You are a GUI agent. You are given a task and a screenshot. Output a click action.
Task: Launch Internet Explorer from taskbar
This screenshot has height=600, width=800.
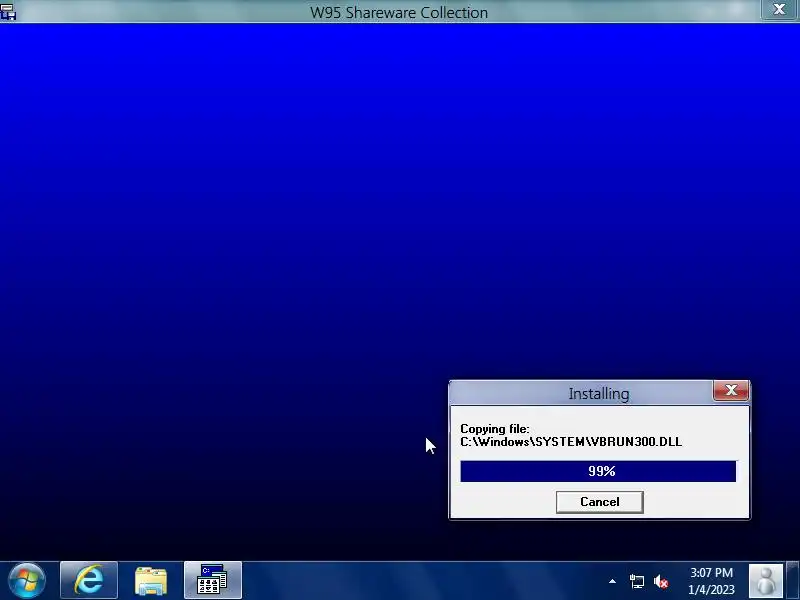pos(89,580)
